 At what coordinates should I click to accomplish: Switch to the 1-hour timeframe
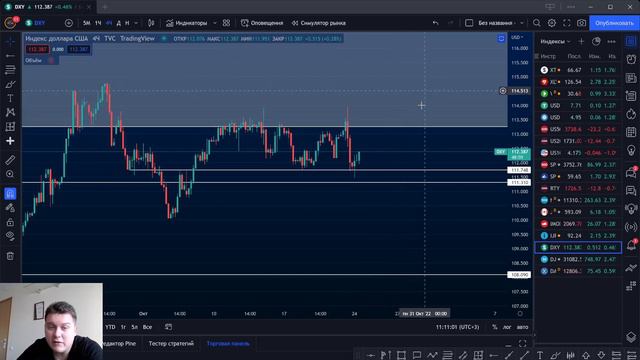pyautogui.click(x=98, y=23)
